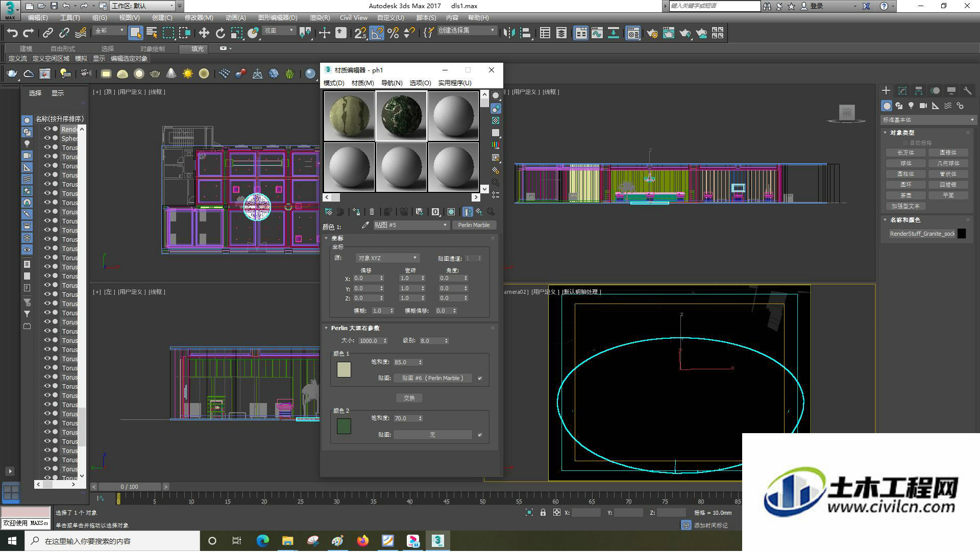Viewport: 980px width, 552px height.
Task: Toggle display of cameras in Scene Explorer
Action: point(27,156)
